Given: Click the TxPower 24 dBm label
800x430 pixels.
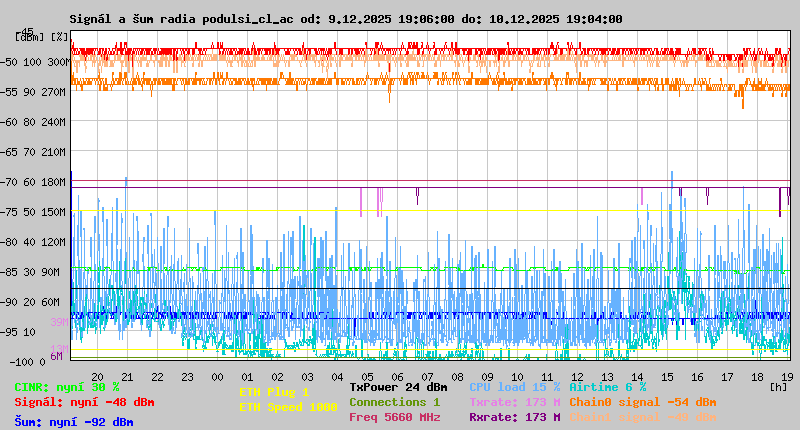Looking at the screenshot, I should [398, 387].
